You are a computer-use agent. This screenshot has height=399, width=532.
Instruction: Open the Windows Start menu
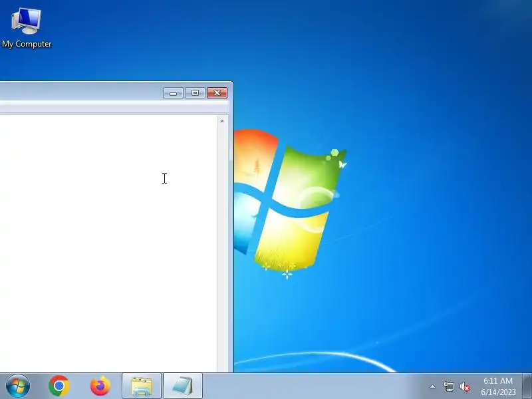click(18, 386)
